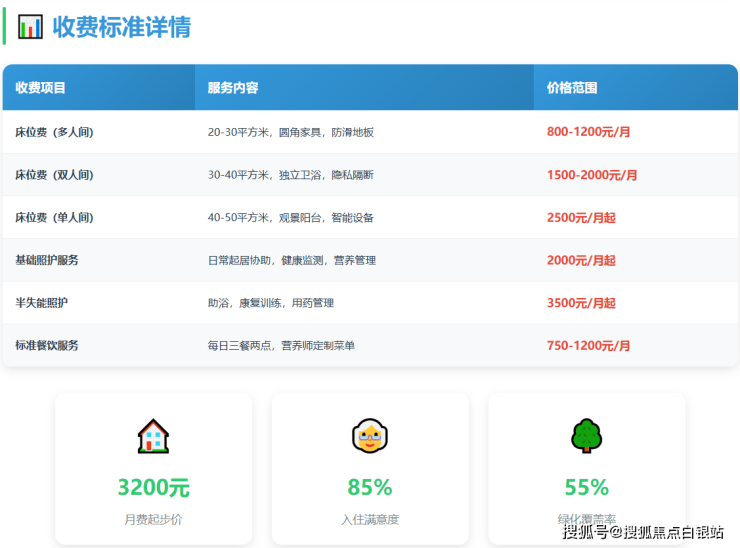Image resolution: width=740 pixels, height=548 pixels.
Task: Click the 55% green coverage figure
Action: point(586,488)
